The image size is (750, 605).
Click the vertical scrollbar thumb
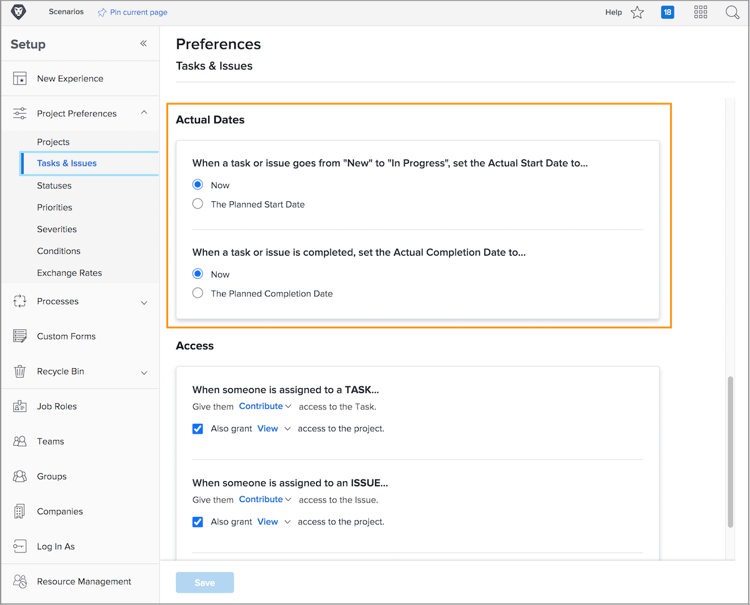click(x=729, y=450)
